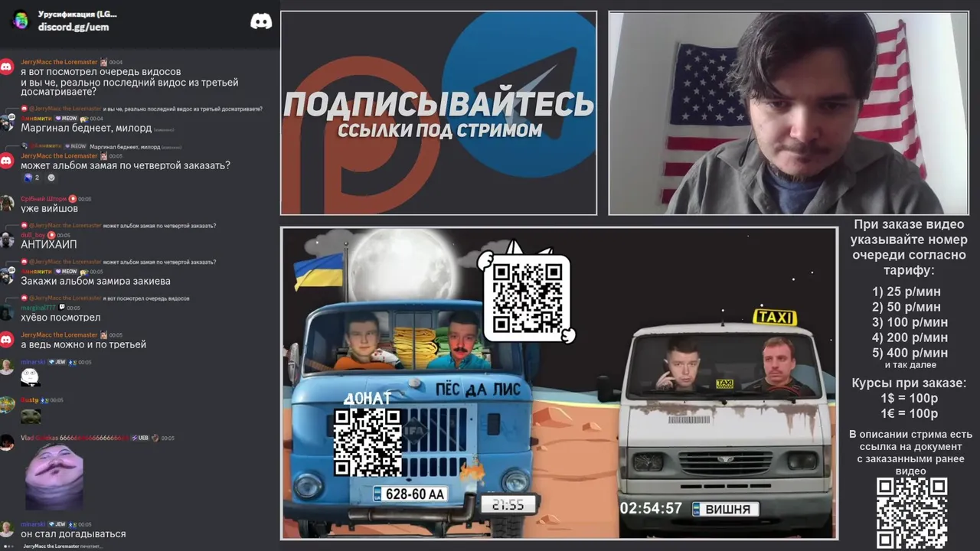Click the JEW tag on the meme emoji message
This screenshot has height=551, width=980.
tap(57, 362)
